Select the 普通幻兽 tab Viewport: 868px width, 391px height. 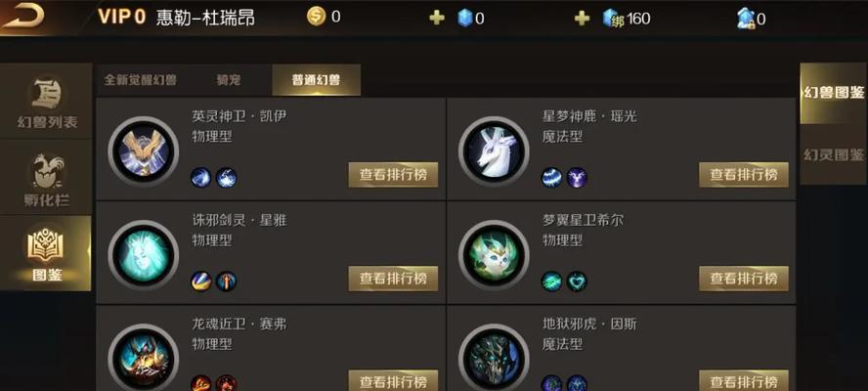pos(316,80)
